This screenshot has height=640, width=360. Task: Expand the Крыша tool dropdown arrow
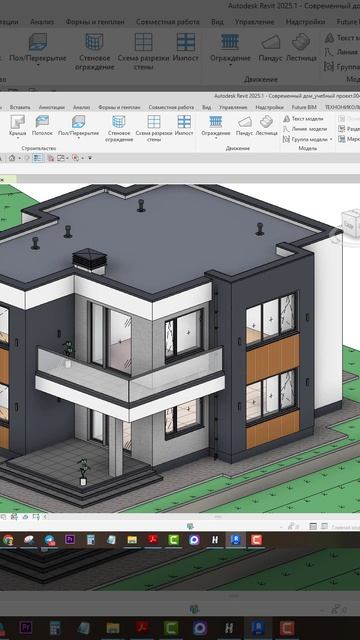18,138
